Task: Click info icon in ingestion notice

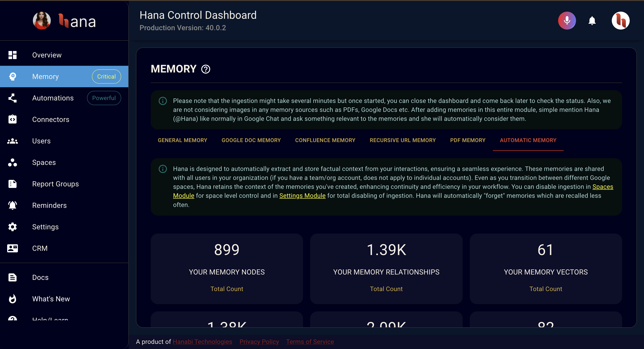Action: (163, 101)
